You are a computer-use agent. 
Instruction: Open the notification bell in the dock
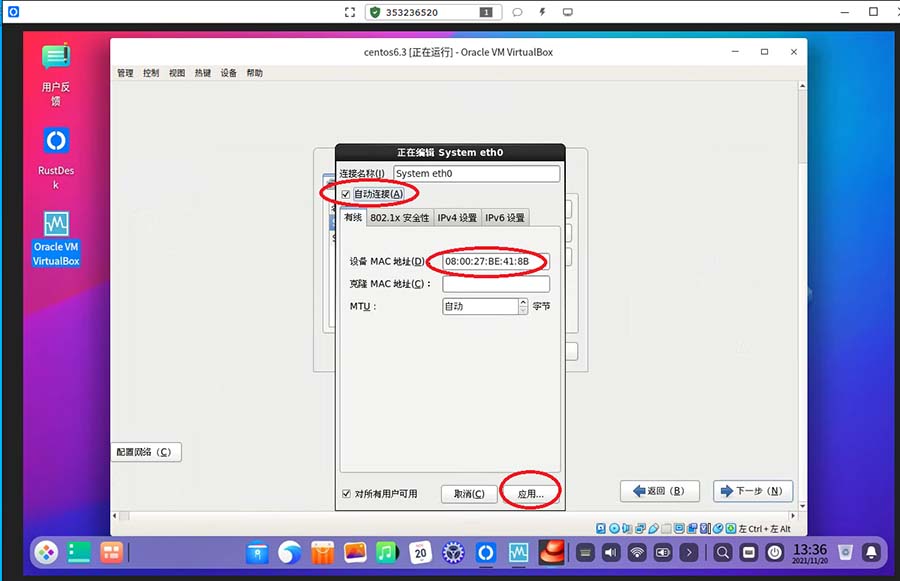coord(871,553)
